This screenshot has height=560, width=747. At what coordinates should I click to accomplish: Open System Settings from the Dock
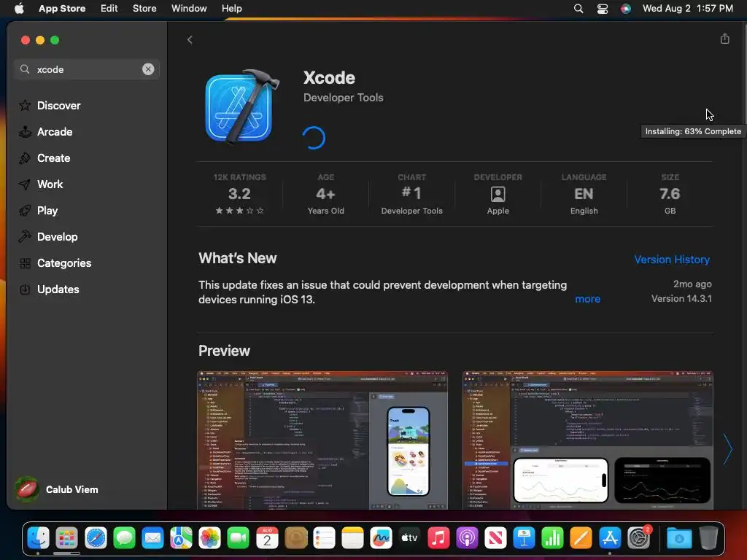[638, 538]
